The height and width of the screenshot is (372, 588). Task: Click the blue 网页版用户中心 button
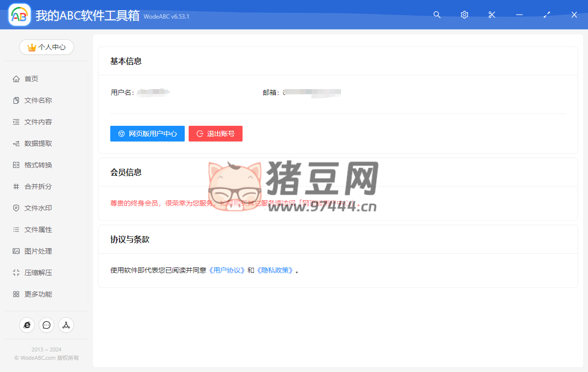pos(147,134)
